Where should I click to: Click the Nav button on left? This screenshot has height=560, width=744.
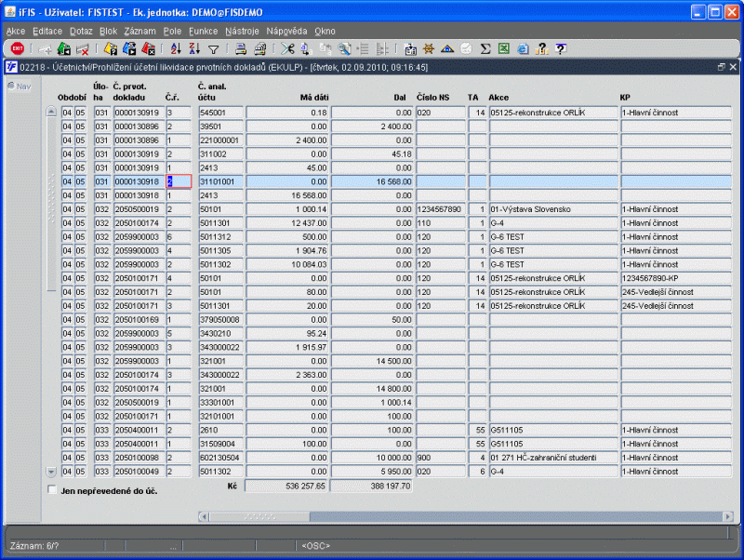tap(19, 87)
